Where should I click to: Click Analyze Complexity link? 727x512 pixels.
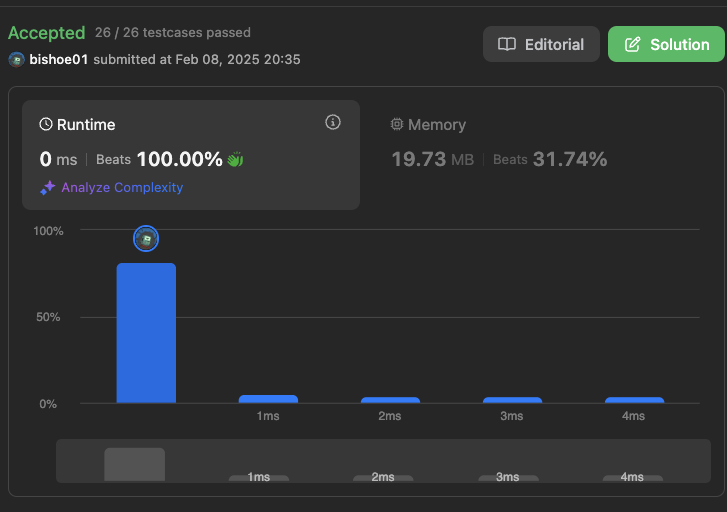122,187
